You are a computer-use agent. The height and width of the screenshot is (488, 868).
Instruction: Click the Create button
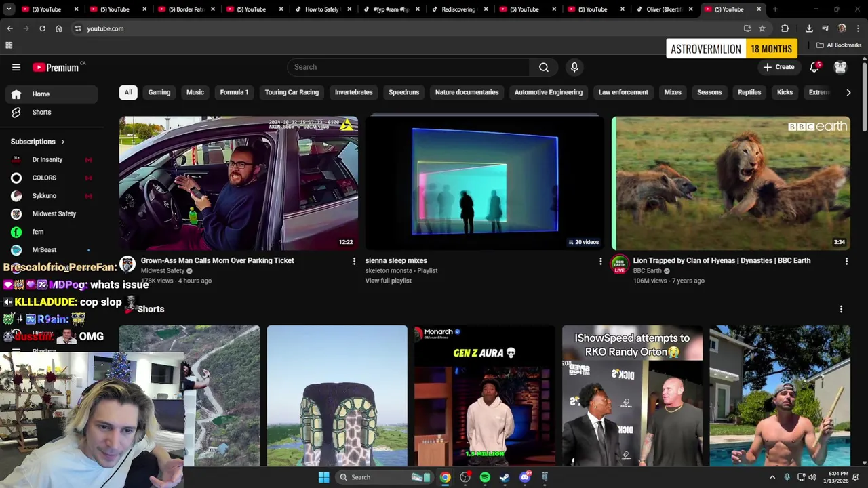pos(778,67)
